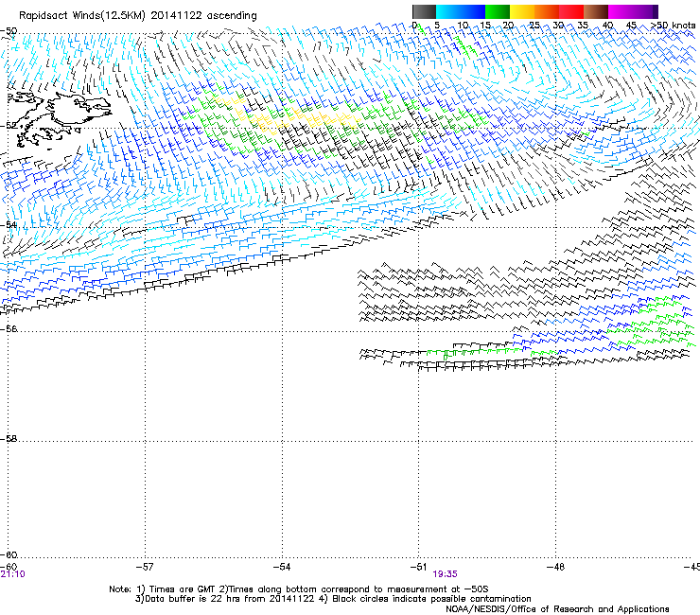
Task: Click the date '20141122 ascending' in title
Action: click(203, 16)
